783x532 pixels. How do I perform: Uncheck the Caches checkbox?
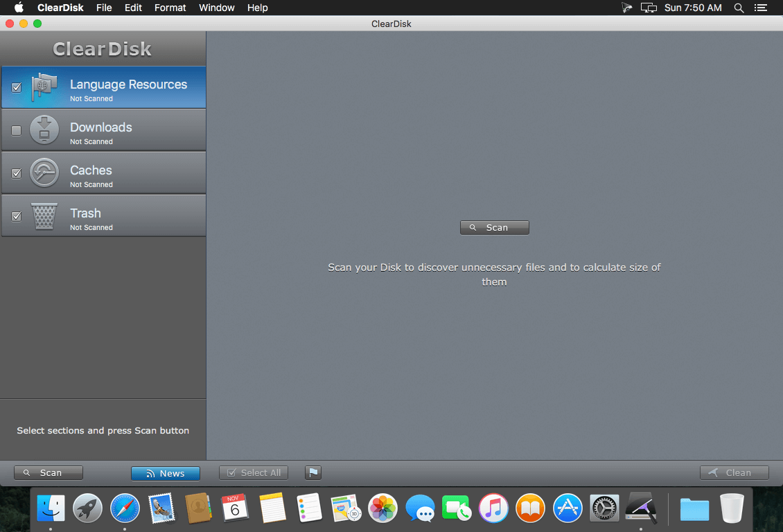tap(17, 174)
